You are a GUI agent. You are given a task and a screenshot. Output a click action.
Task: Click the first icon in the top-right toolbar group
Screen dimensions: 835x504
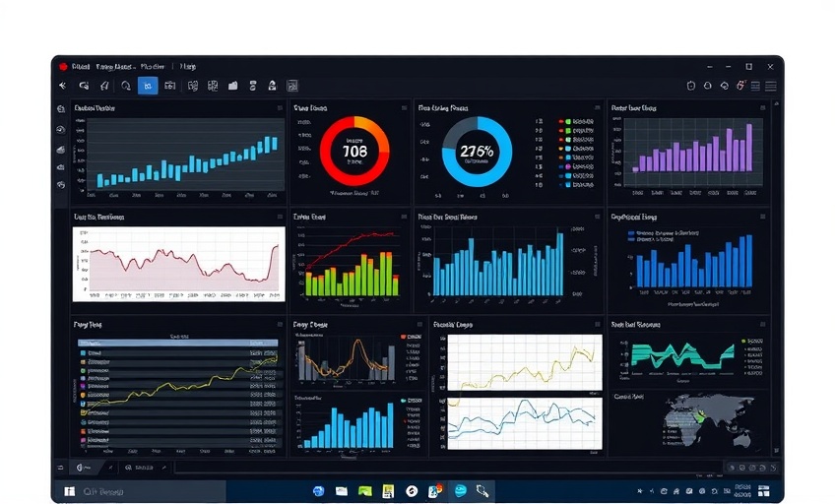(692, 86)
